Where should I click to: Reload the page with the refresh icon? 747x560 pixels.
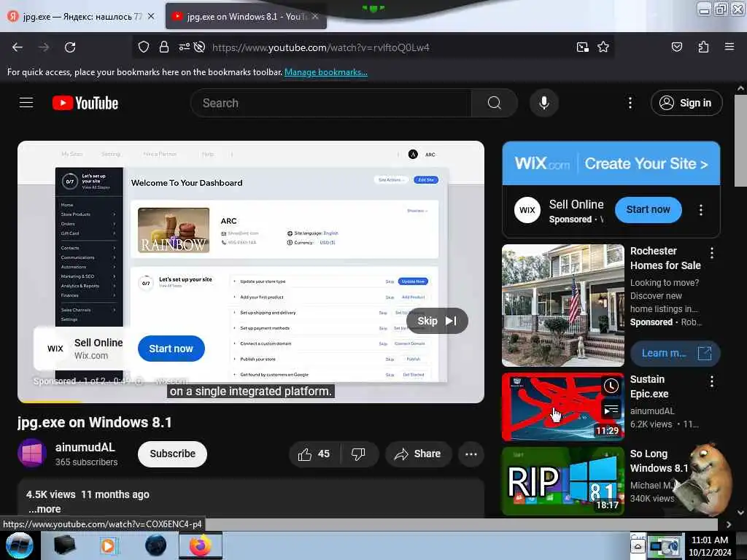point(70,47)
